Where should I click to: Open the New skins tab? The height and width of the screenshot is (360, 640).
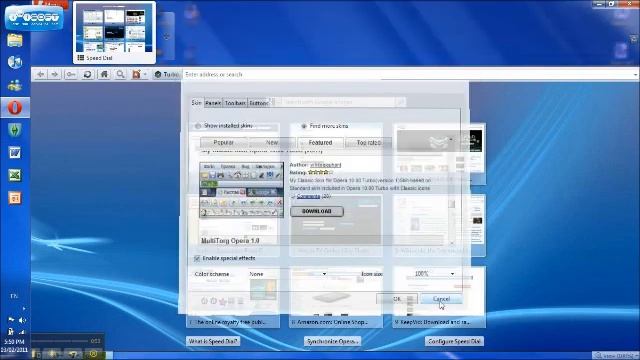(272, 142)
